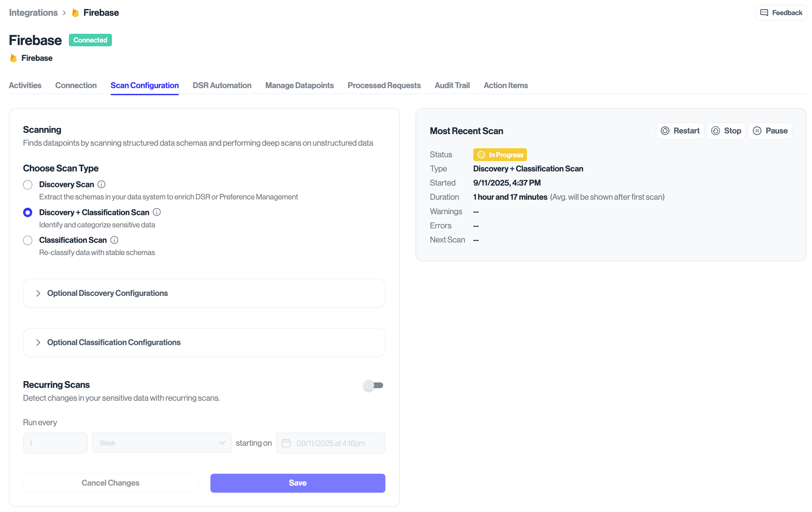The width and height of the screenshot is (812, 512).
Task: Open the Classification Scan info tooltip
Action: pyautogui.click(x=114, y=240)
